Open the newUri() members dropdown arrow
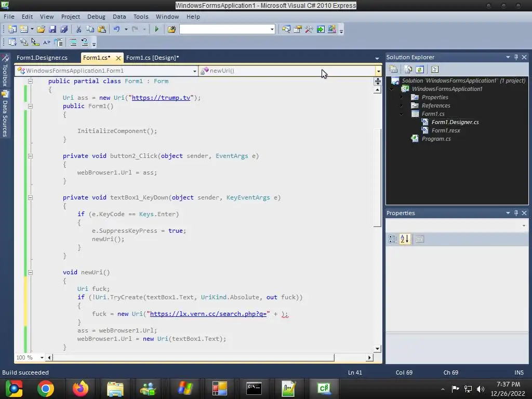The width and height of the screenshot is (532, 399). coord(378,71)
